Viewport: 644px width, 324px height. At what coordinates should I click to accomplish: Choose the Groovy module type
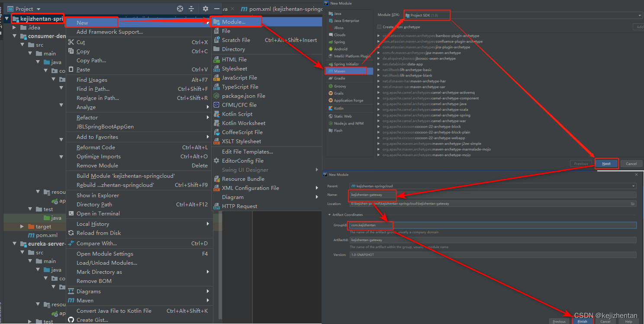point(340,86)
